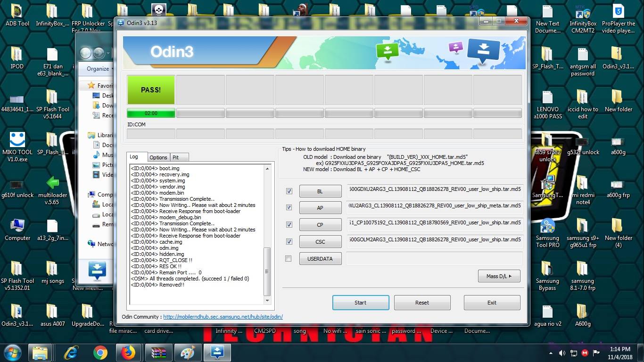Switch to the Pit tab
Screen dimensions: 644x362
tap(179, 157)
